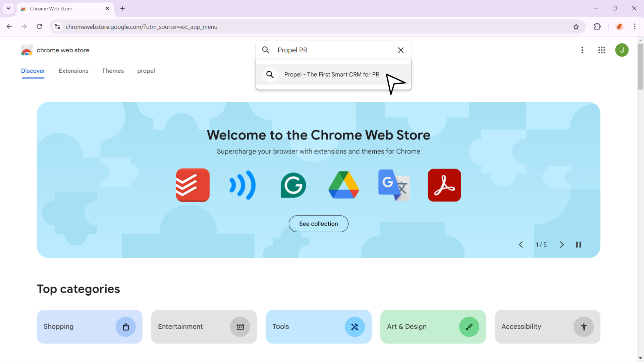The width and height of the screenshot is (644, 362).
Task: Open the propel tab
Action: click(x=146, y=71)
